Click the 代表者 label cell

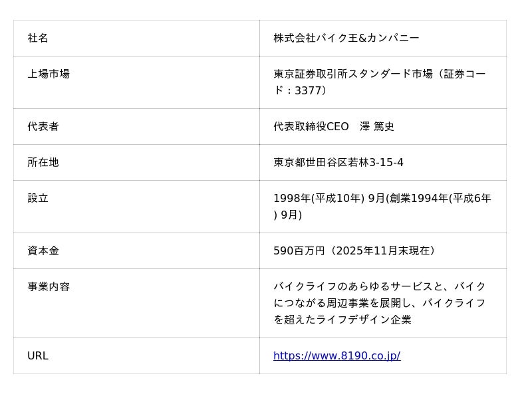pos(43,126)
